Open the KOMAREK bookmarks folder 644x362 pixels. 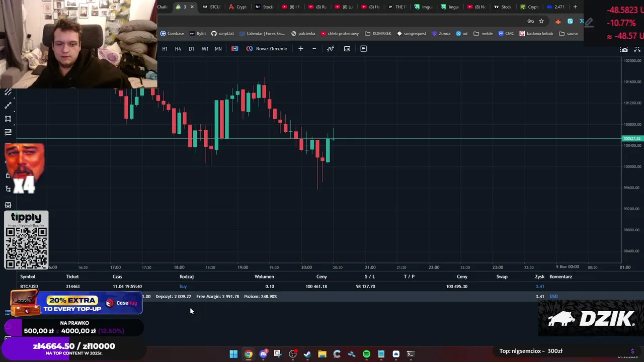tap(378, 34)
